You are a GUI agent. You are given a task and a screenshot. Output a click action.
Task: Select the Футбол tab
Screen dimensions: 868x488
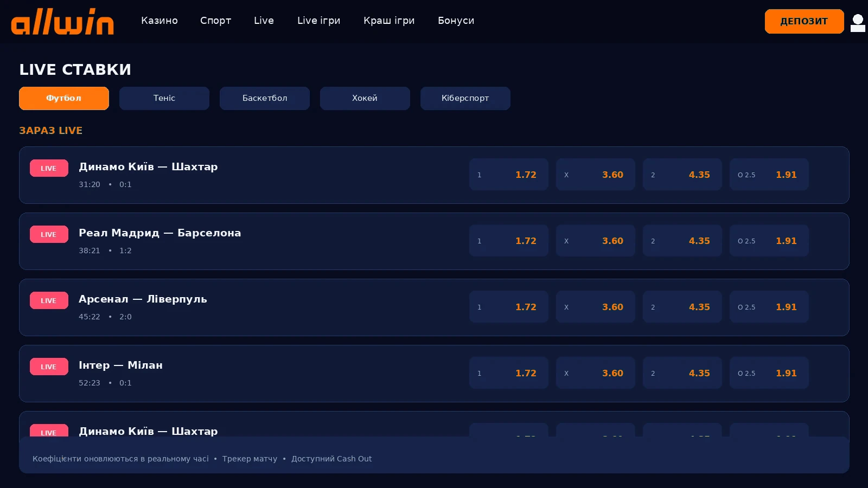pos(64,98)
